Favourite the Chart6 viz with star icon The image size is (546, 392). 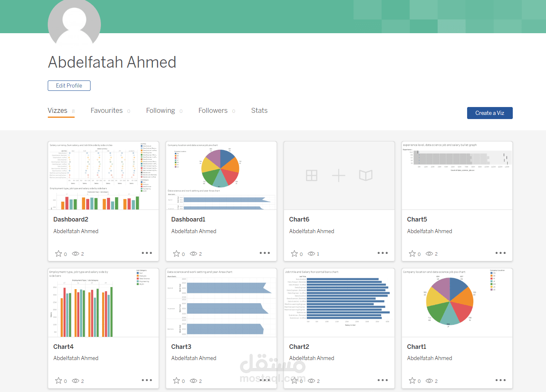[294, 253]
